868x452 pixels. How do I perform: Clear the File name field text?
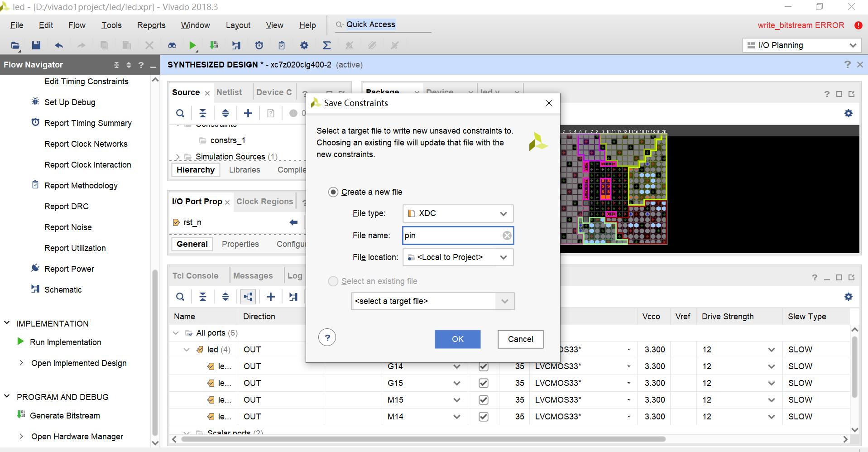[507, 236]
